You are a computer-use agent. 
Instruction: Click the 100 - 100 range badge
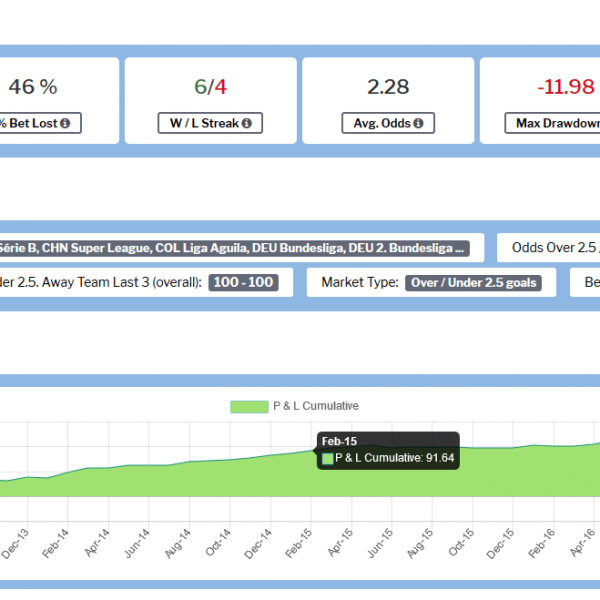[x=243, y=282]
